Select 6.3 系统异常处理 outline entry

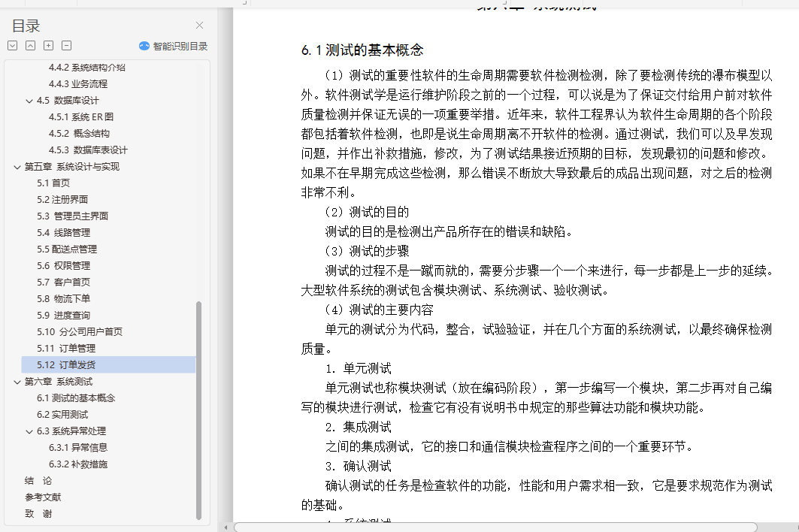tap(71, 431)
